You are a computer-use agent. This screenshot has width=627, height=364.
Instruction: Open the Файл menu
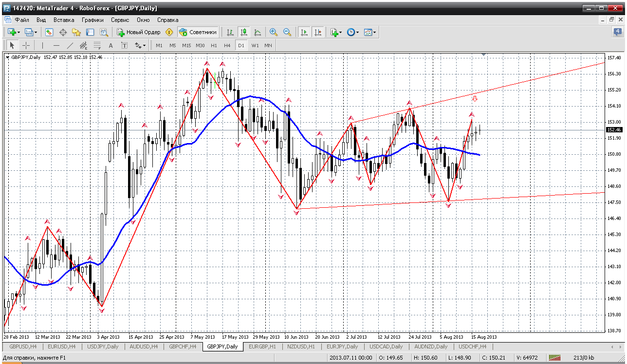[x=22, y=20]
